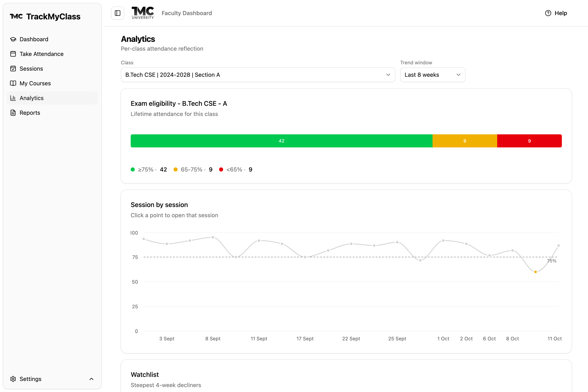Open the 8 Oct session point
This screenshot has height=392, width=588.
click(x=512, y=251)
